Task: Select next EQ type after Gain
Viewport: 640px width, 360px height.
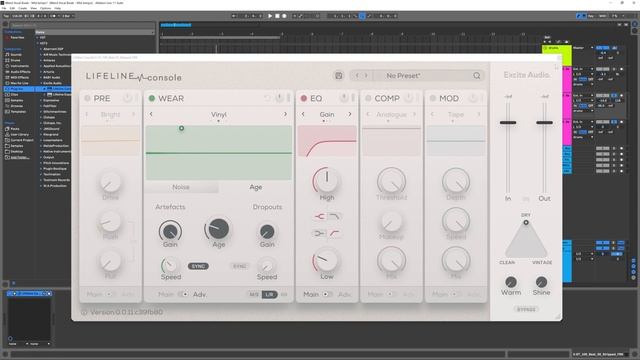Action: [350, 114]
